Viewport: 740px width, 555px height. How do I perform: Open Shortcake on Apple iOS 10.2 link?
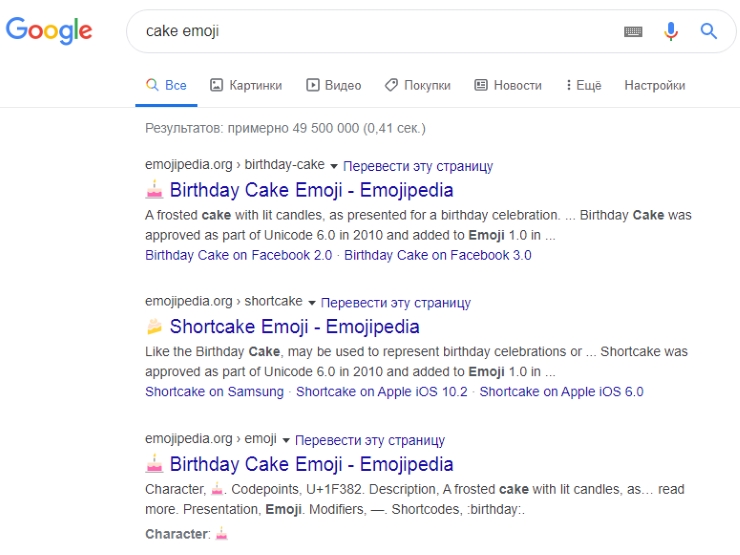381,392
